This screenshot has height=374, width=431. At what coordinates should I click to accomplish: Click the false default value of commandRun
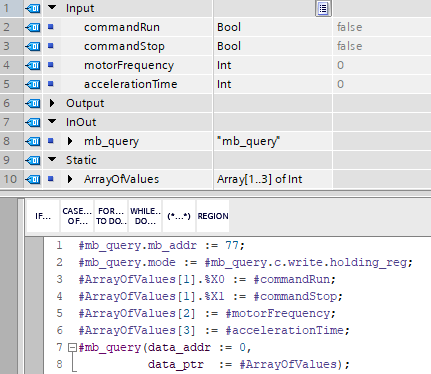pos(349,27)
